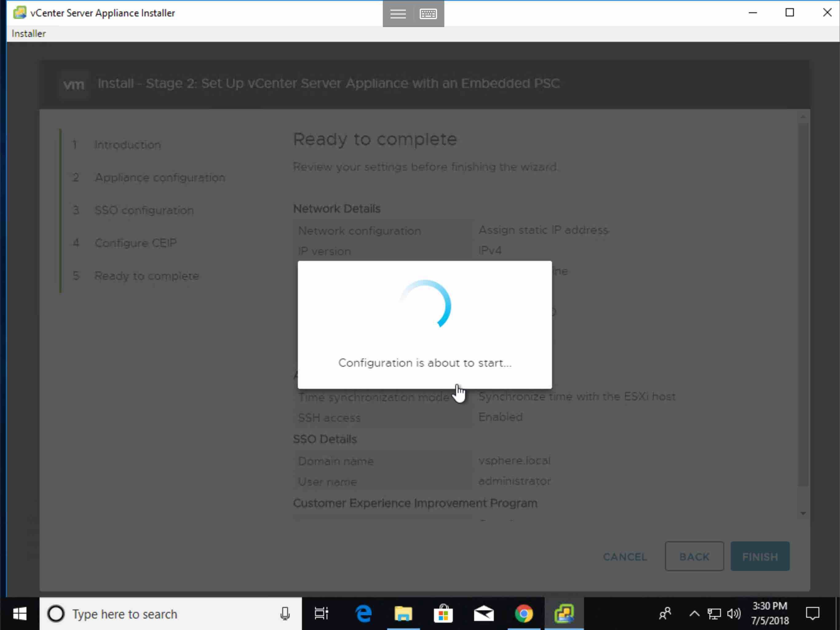The height and width of the screenshot is (630, 840).
Task: Click the 'IP version' row label
Action: click(x=324, y=251)
